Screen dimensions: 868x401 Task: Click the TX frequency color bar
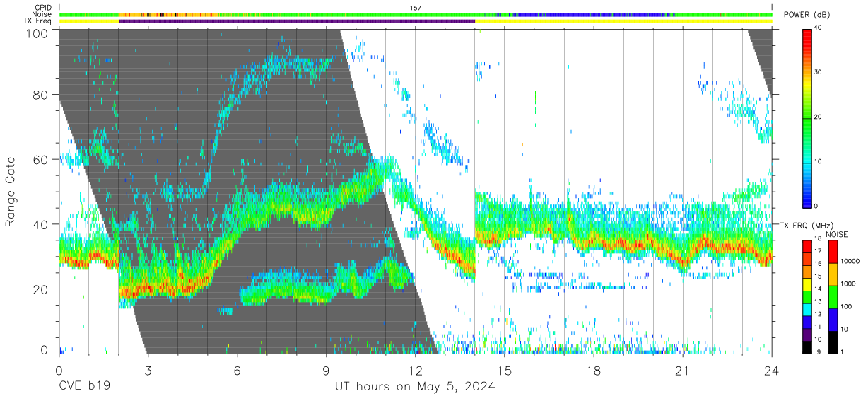click(808, 296)
